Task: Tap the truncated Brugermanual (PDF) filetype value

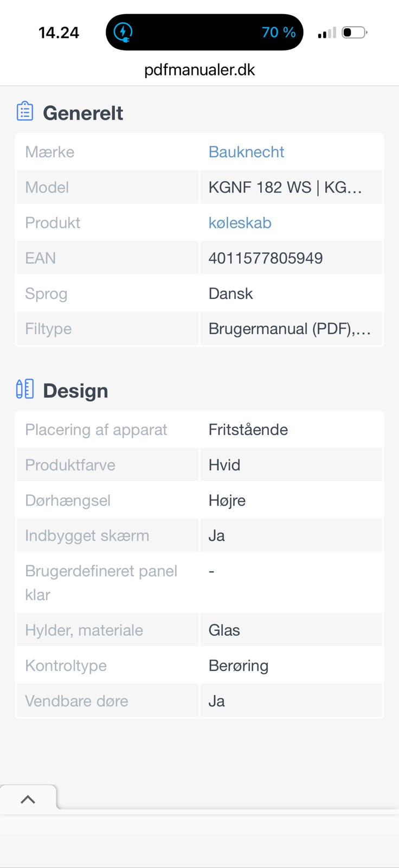Action: click(x=289, y=329)
